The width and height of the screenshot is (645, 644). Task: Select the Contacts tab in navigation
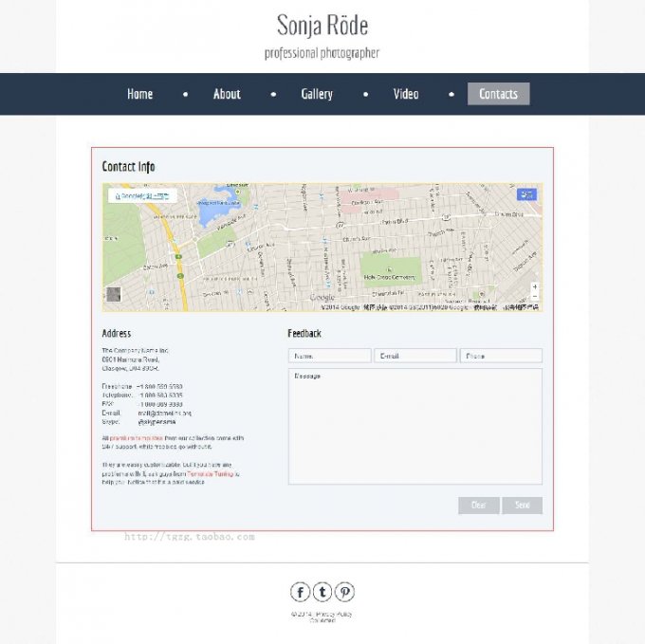coord(498,94)
